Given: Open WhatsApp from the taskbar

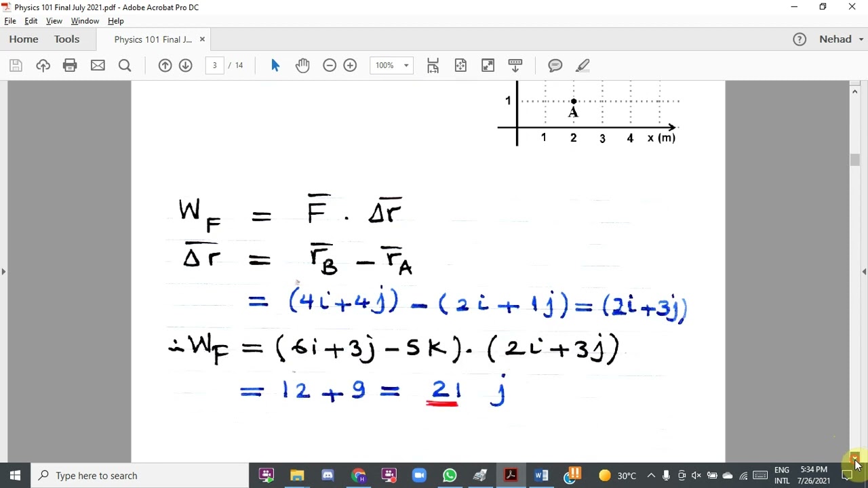Looking at the screenshot, I should (x=450, y=475).
